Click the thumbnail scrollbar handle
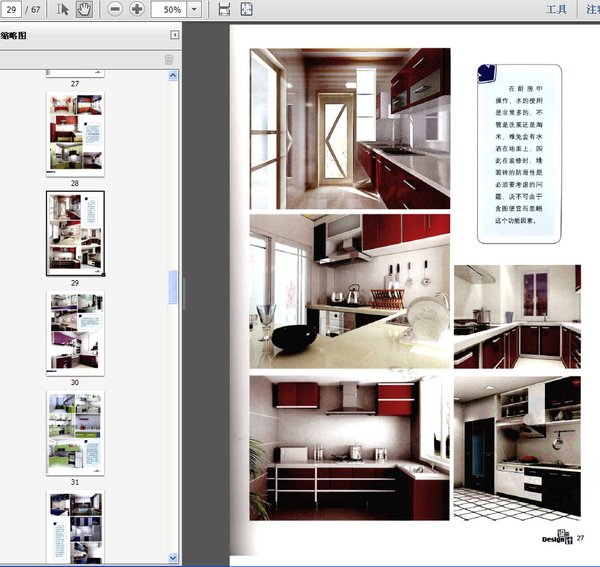The width and height of the screenshot is (600, 567). [173, 287]
